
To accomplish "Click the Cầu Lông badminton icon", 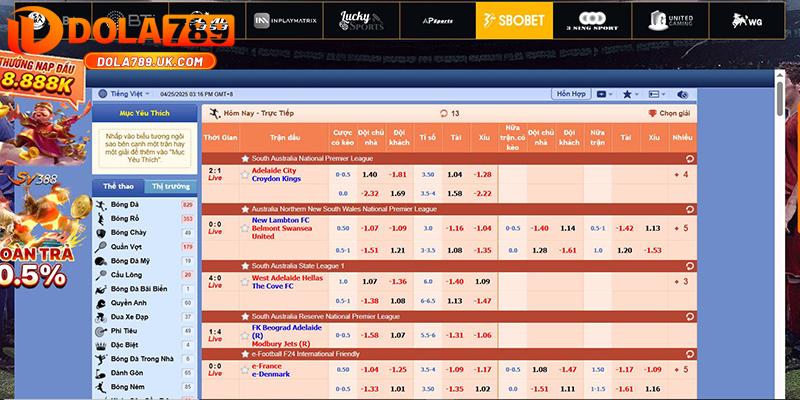I will point(101,275).
